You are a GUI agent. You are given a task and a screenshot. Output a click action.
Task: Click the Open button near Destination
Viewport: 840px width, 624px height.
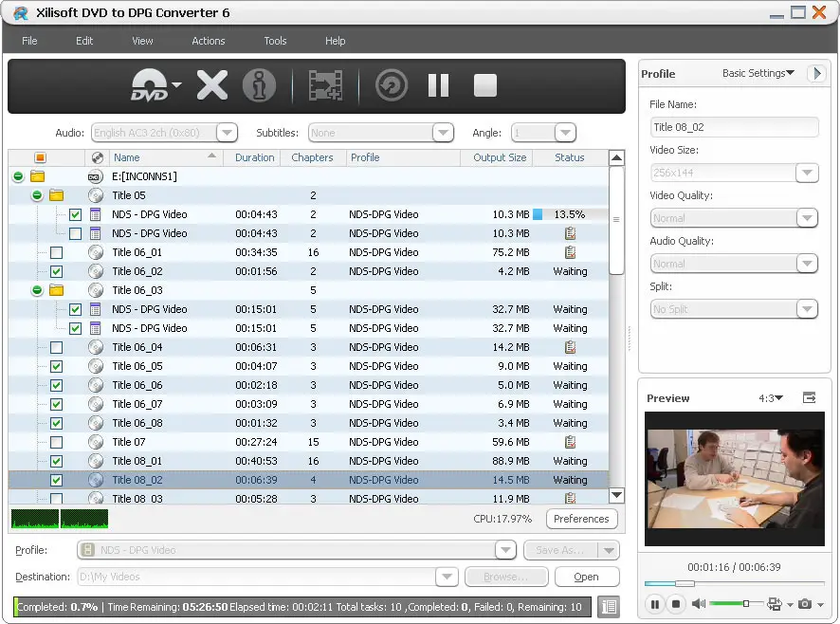click(x=586, y=577)
